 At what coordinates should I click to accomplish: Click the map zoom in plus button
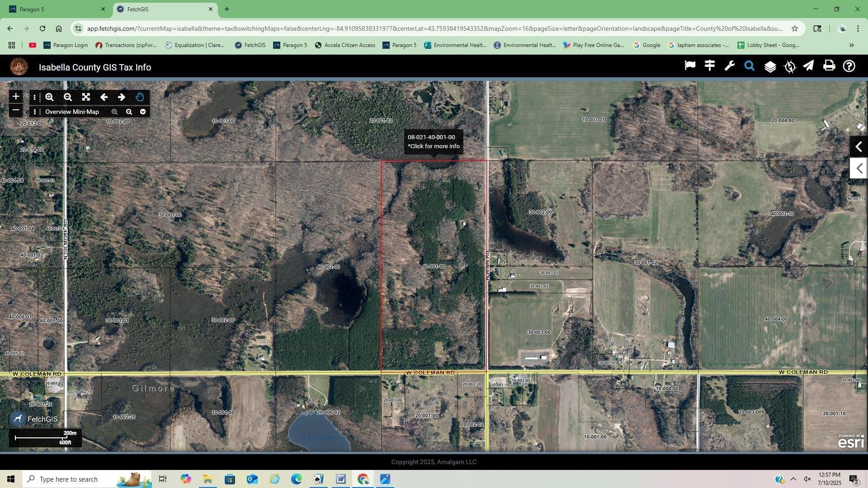[16, 96]
